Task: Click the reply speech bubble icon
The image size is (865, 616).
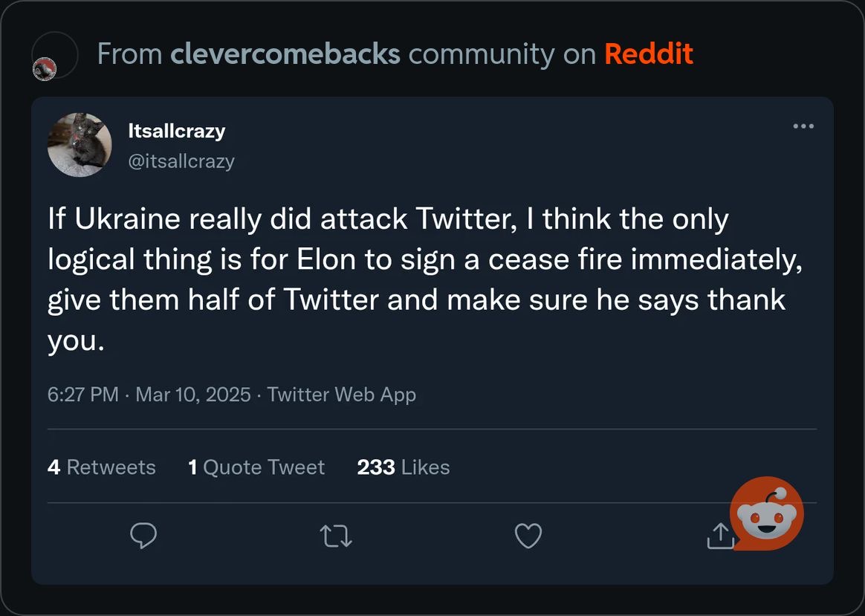Action: point(143,535)
